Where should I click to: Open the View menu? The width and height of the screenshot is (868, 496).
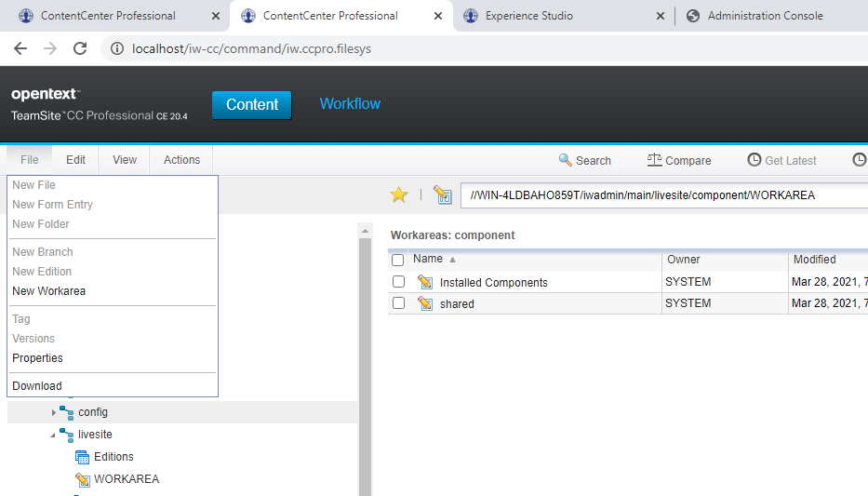(x=125, y=159)
